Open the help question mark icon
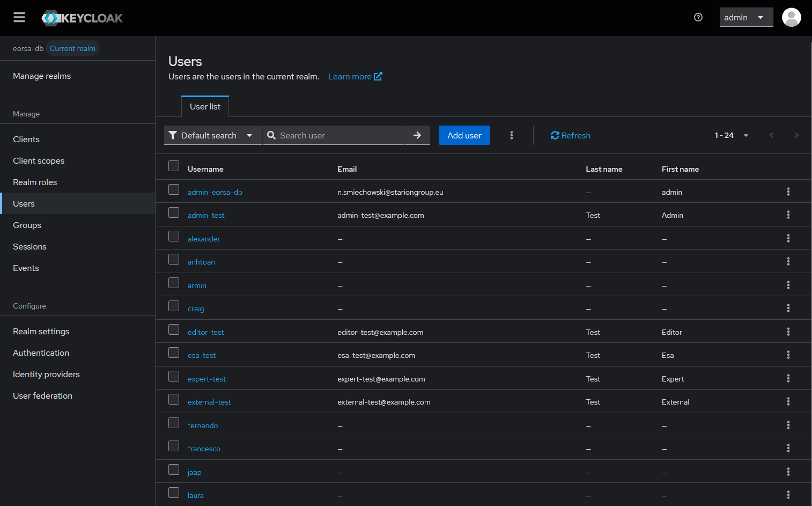The image size is (812, 506). (698, 17)
